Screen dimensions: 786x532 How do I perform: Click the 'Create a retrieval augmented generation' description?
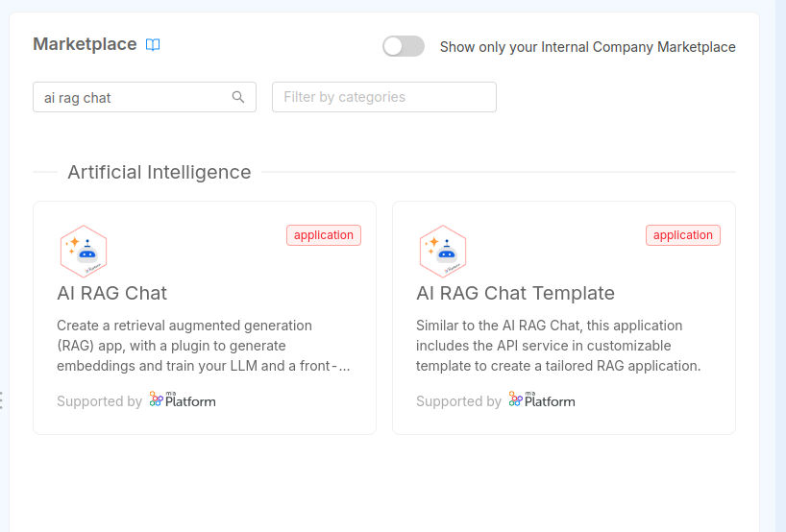204,346
